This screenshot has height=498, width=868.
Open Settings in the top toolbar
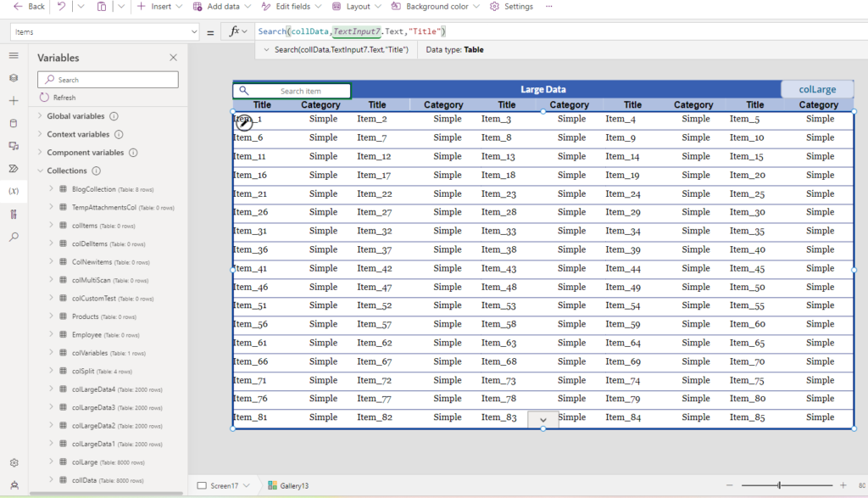point(511,7)
